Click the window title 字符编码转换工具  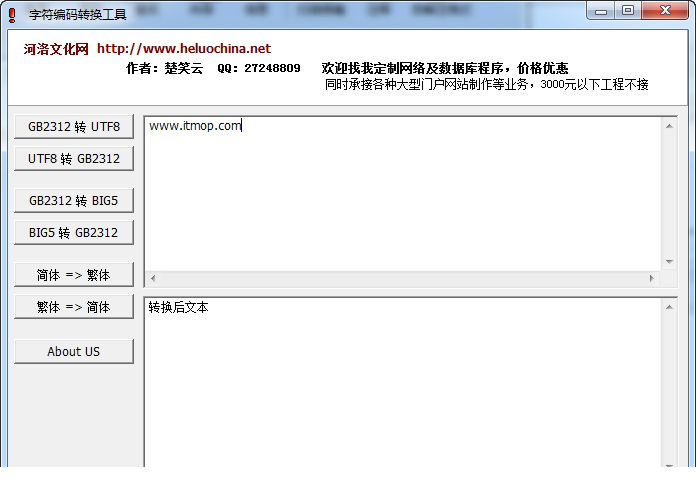[78, 15]
